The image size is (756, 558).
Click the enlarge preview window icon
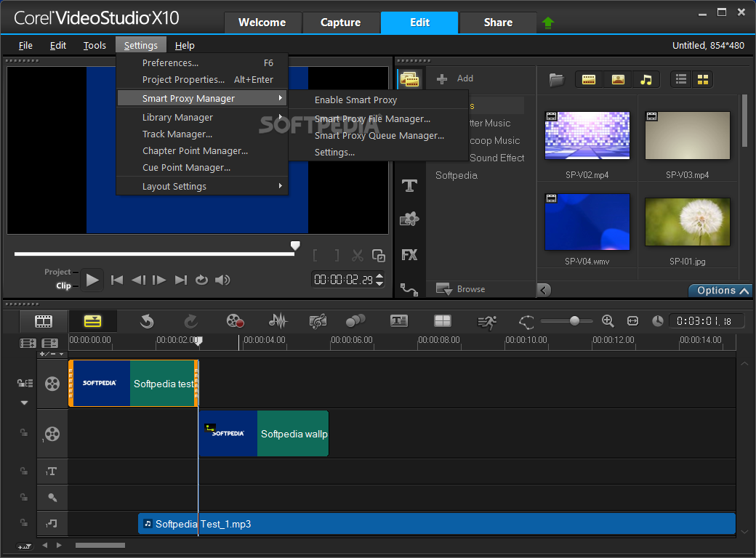379,256
